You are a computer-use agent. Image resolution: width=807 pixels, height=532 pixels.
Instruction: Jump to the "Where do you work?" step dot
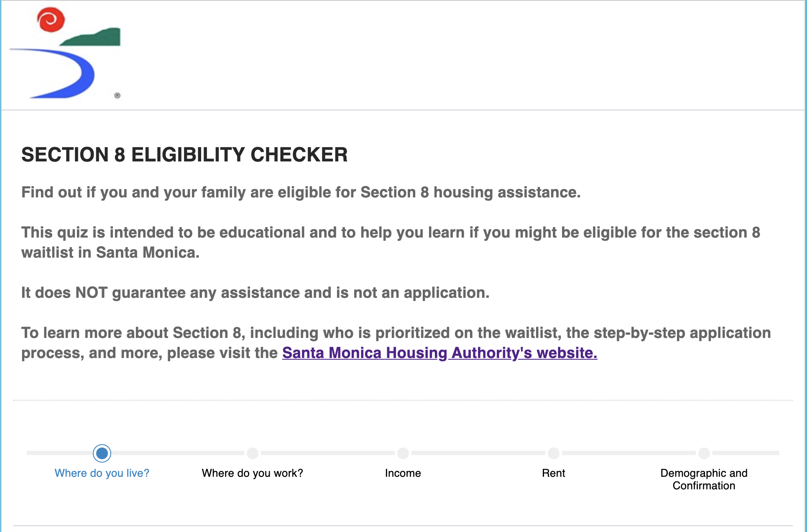coord(253,453)
